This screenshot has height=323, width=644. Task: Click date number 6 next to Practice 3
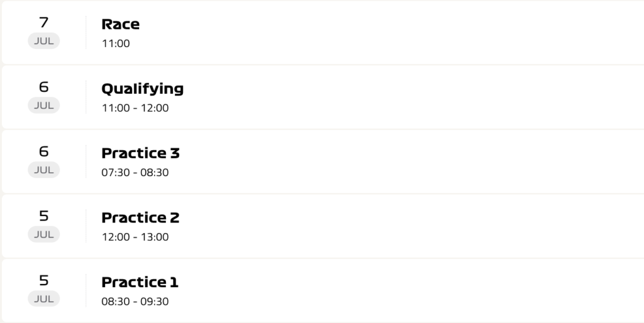click(x=43, y=151)
